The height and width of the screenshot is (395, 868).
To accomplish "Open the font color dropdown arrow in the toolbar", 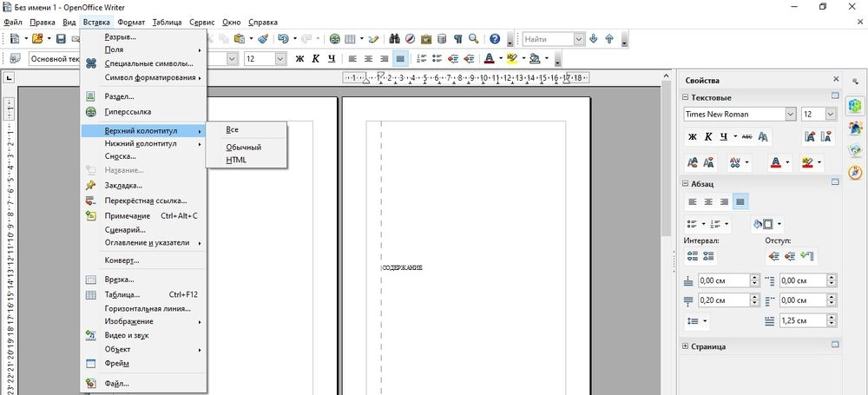I will click(501, 58).
